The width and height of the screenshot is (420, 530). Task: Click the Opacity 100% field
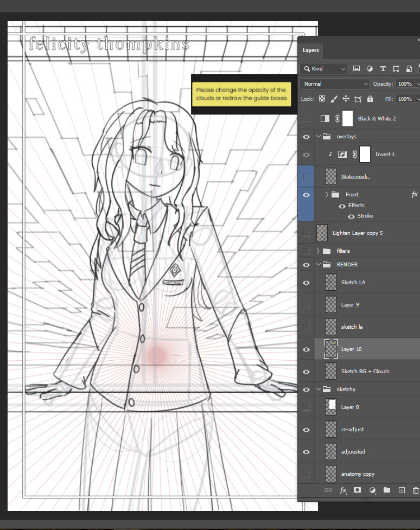(x=405, y=84)
